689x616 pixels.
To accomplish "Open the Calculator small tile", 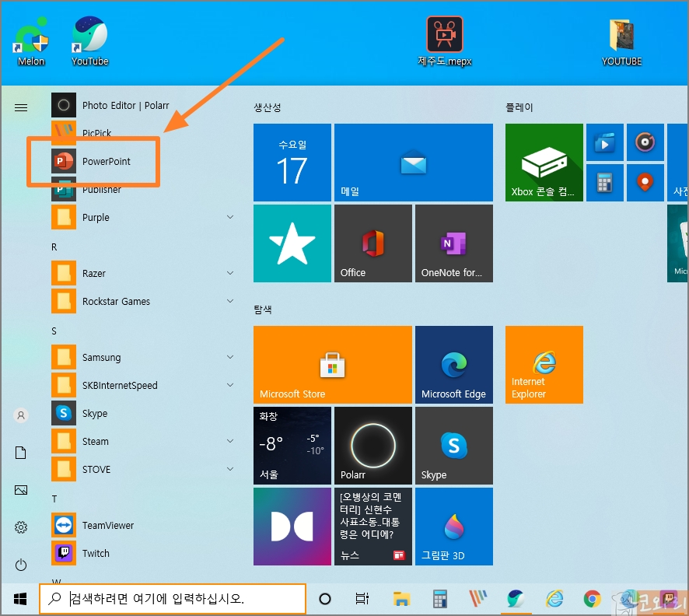I will (x=605, y=182).
